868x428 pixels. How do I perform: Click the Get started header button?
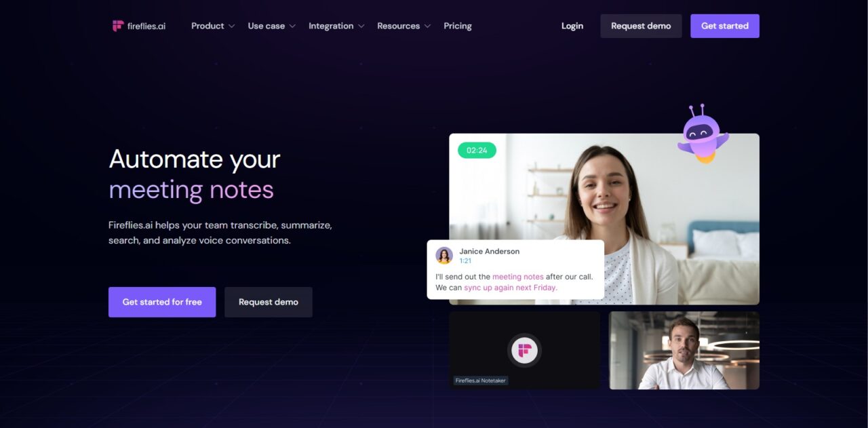(725, 26)
